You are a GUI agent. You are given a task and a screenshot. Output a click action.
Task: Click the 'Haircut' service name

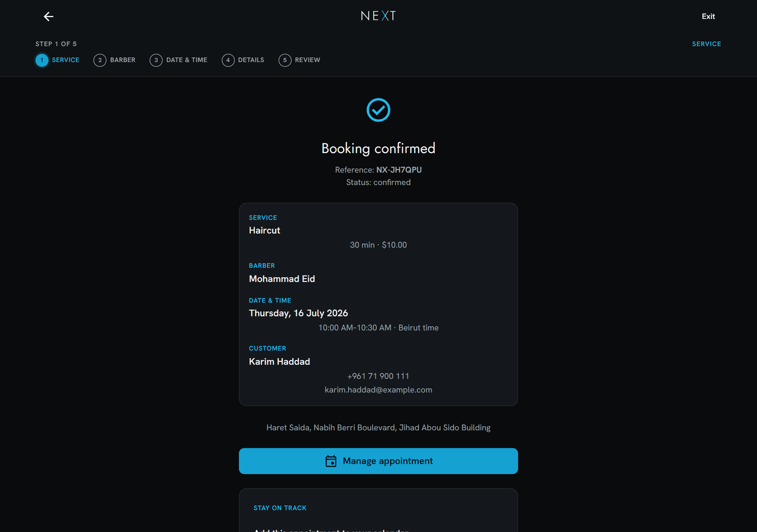[264, 231]
